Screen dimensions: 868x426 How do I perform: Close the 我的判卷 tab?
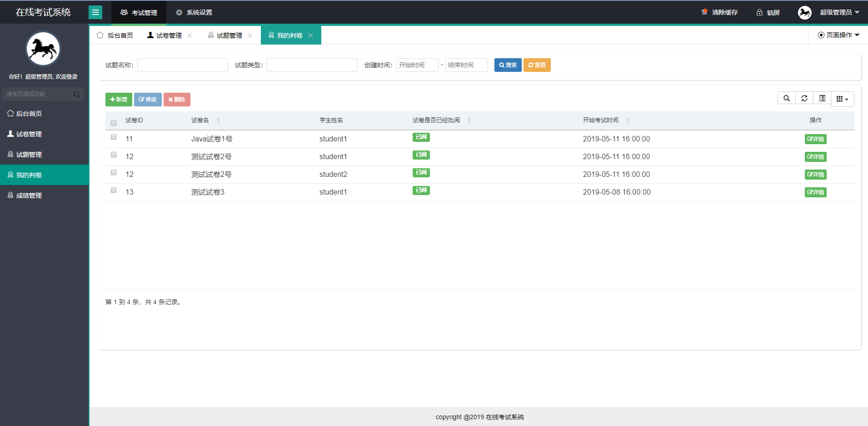click(x=310, y=35)
